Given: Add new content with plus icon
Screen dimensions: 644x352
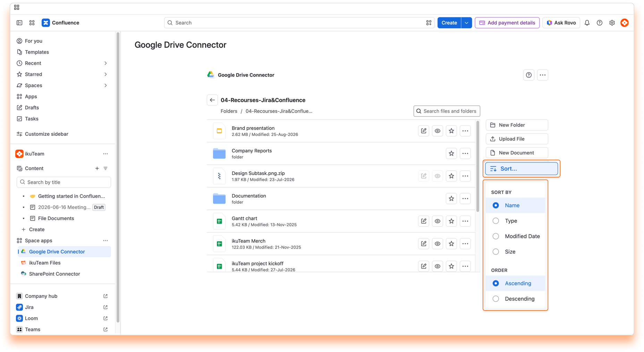Looking at the screenshot, I should pyautogui.click(x=97, y=168).
